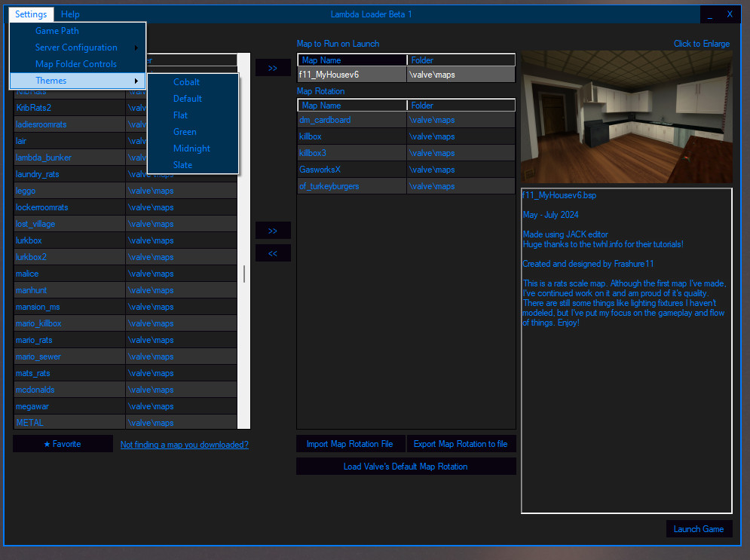
Task: Enlarge the f11_MyHousev6 preview image
Action: pyautogui.click(x=626, y=115)
